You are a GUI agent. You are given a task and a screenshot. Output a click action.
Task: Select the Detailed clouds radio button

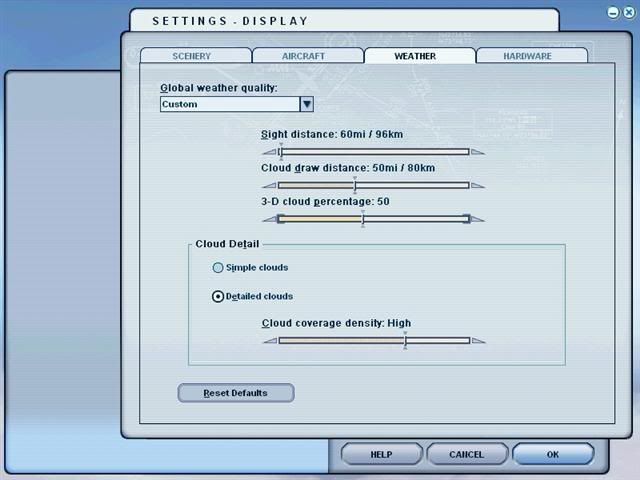tap(218, 297)
